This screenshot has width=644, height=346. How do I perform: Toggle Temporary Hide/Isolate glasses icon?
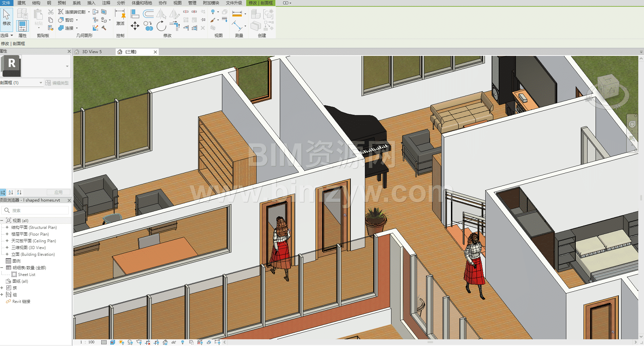pyautogui.click(x=174, y=342)
